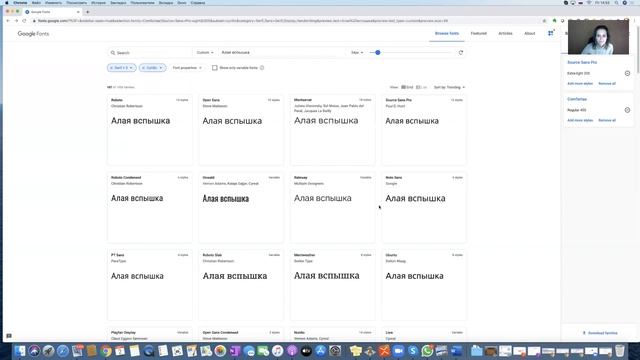Select the Google Fonts browser tab
The image size is (640, 360).
click(52, 12)
